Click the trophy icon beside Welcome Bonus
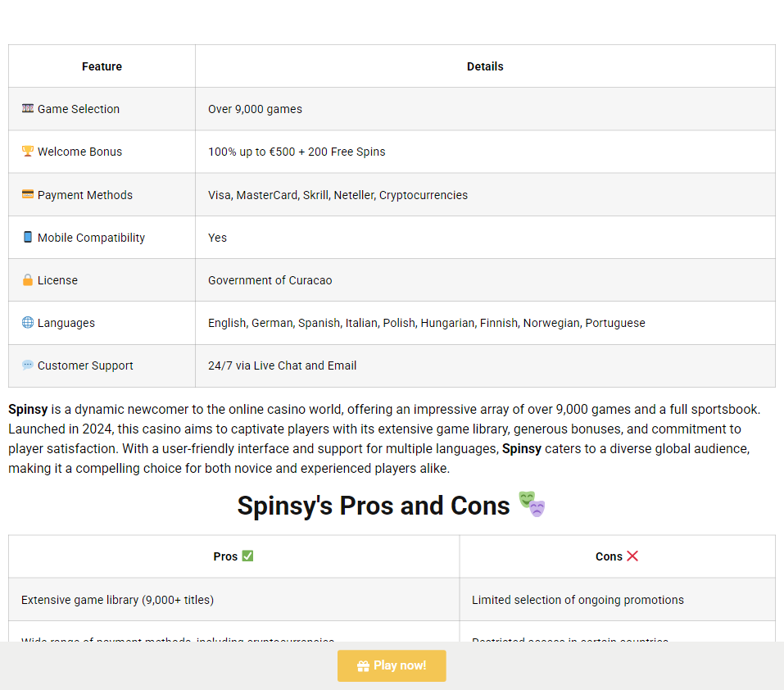The height and width of the screenshot is (690, 784). [28, 151]
